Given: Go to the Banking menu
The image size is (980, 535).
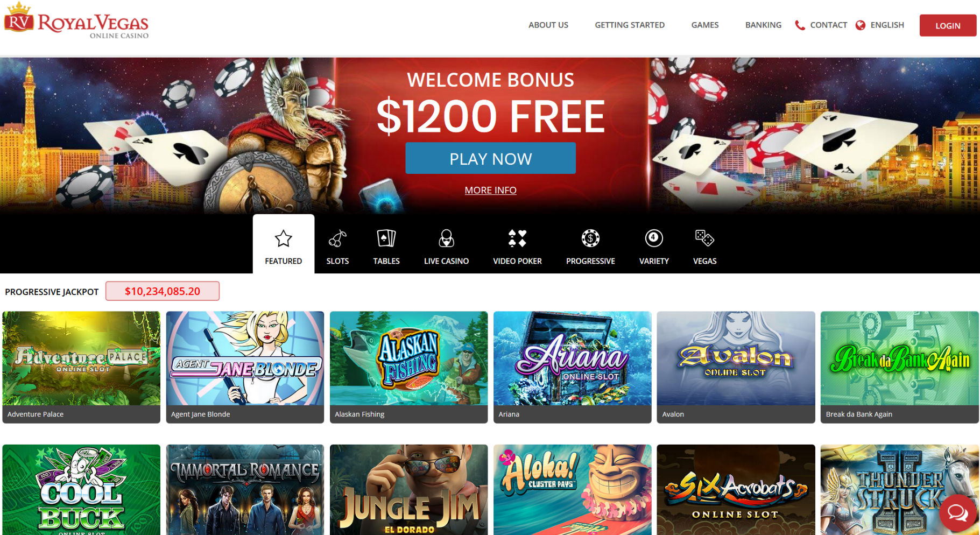Looking at the screenshot, I should tap(763, 25).
